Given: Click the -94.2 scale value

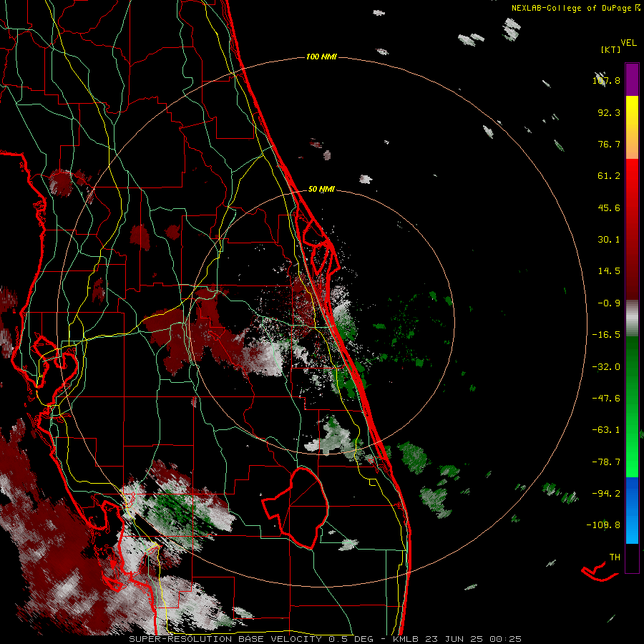Looking at the screenshot, I should (606, 493).
